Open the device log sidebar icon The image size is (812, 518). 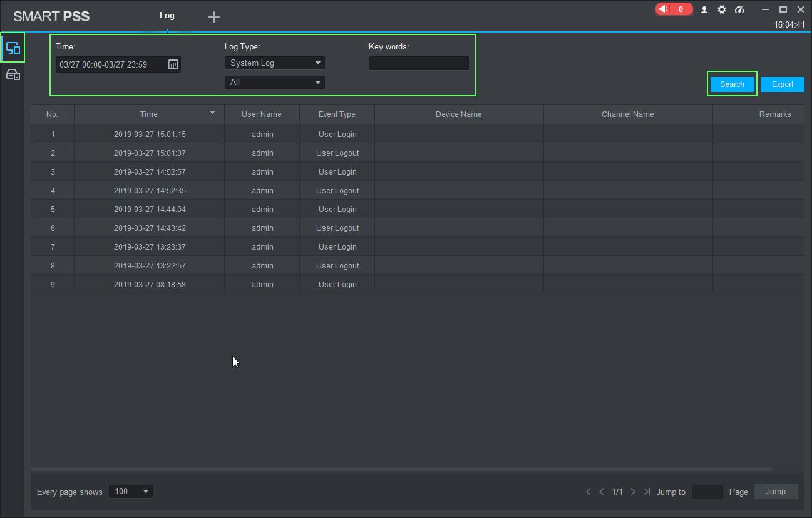(13, 75)
